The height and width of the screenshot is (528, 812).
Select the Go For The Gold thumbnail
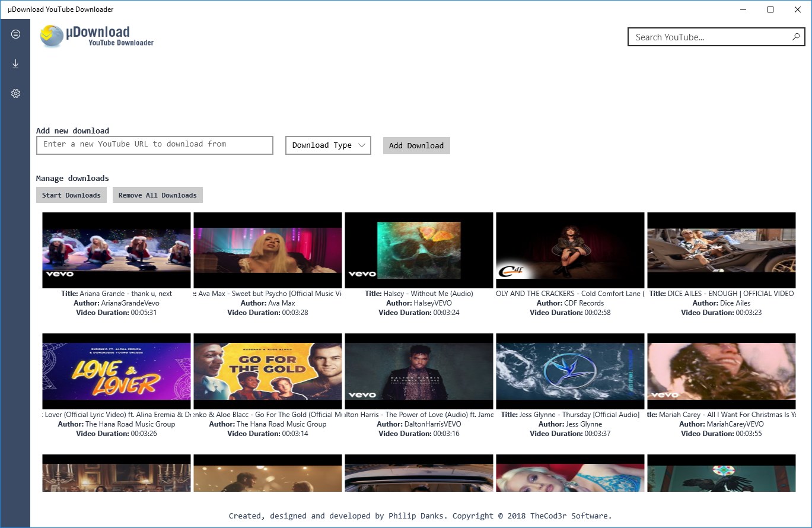(268, 371)
